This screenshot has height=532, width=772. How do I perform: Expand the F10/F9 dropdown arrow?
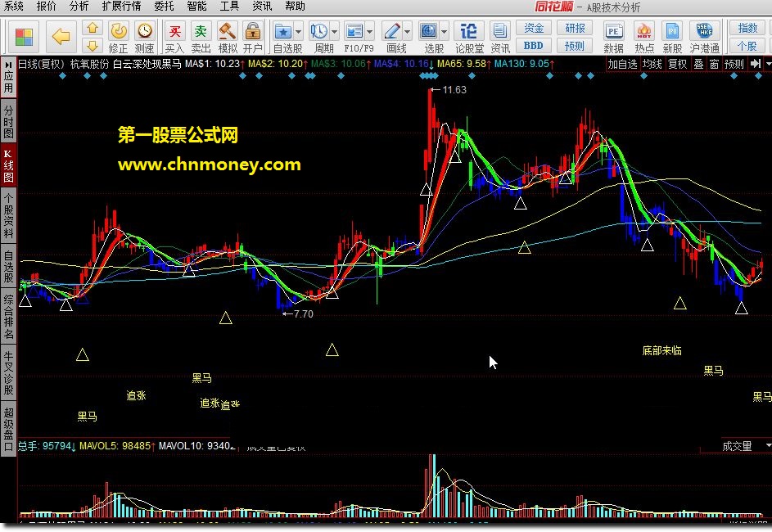tap(370, 32)
